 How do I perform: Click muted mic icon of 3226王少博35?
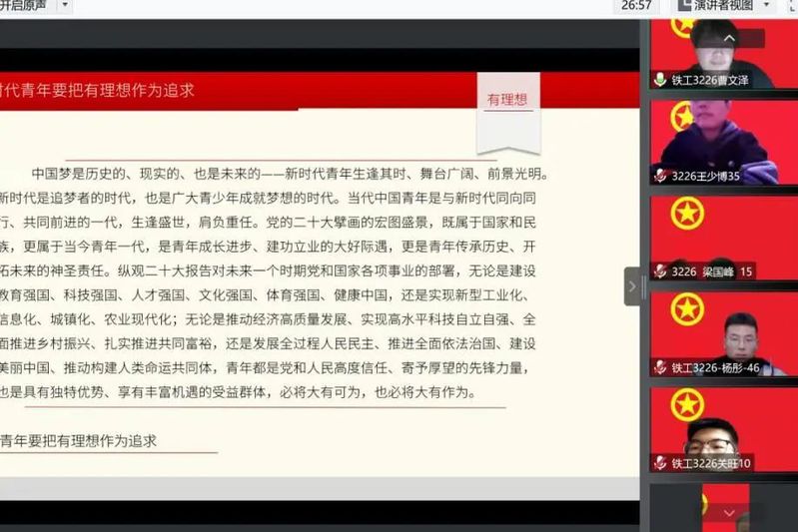(660, 176)
